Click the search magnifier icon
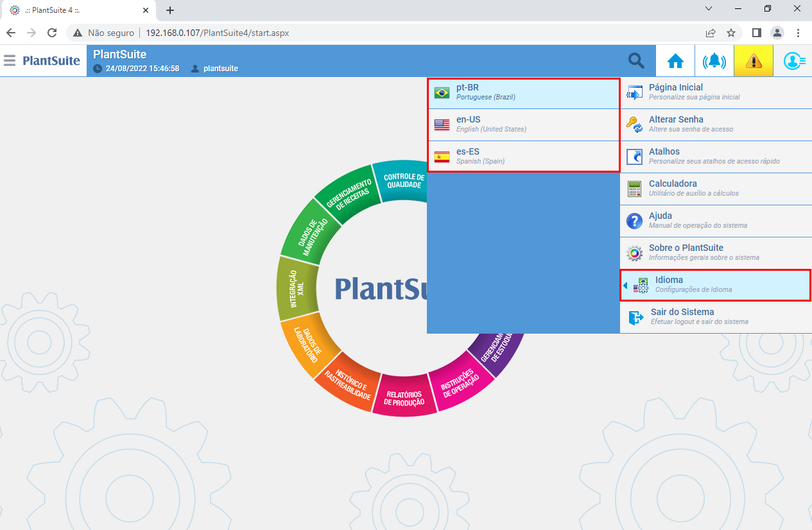This screenshot has width=812, height=530. point(636,61)
